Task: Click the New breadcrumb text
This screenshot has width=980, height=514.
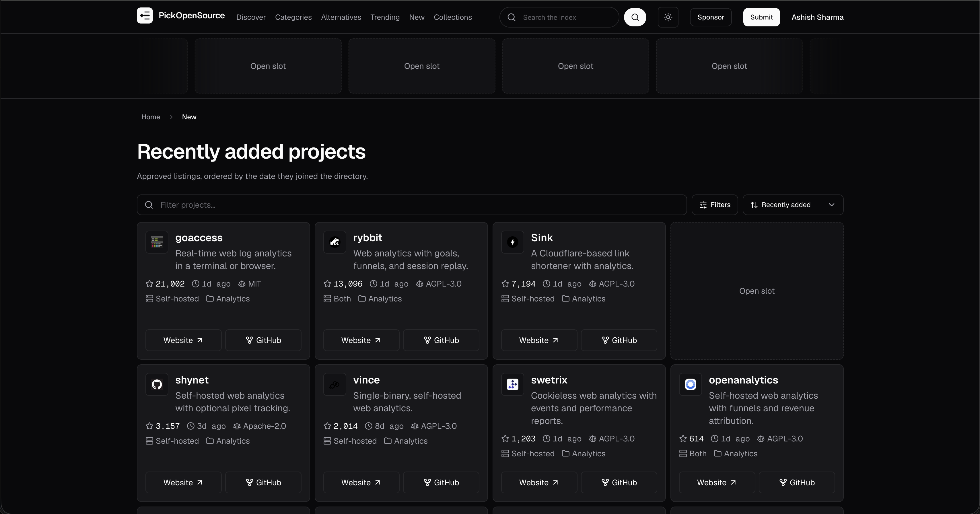Action: (x=189, y=117)
